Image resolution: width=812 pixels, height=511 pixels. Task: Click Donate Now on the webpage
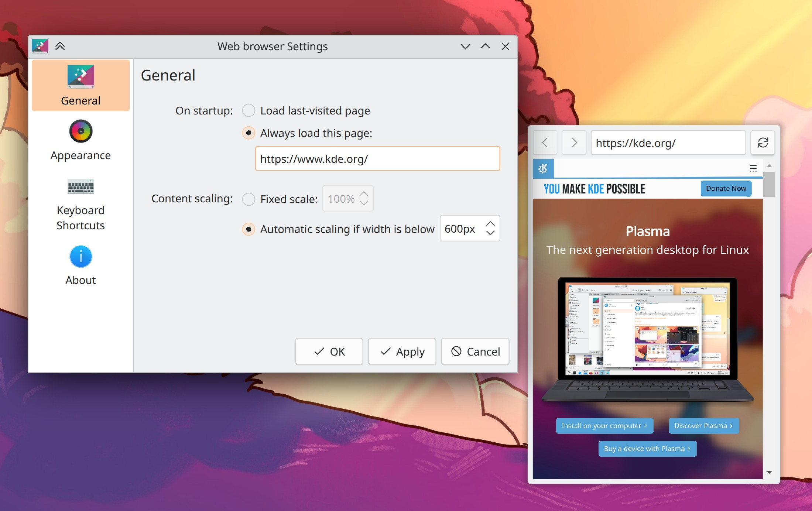click(x=726, y=188)
